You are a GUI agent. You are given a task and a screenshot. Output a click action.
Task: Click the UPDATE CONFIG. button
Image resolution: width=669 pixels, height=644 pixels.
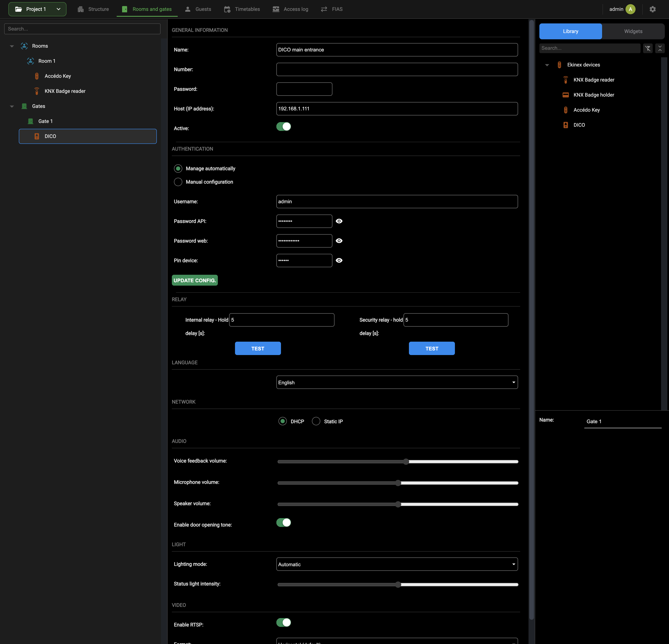[x=195, y=280]
